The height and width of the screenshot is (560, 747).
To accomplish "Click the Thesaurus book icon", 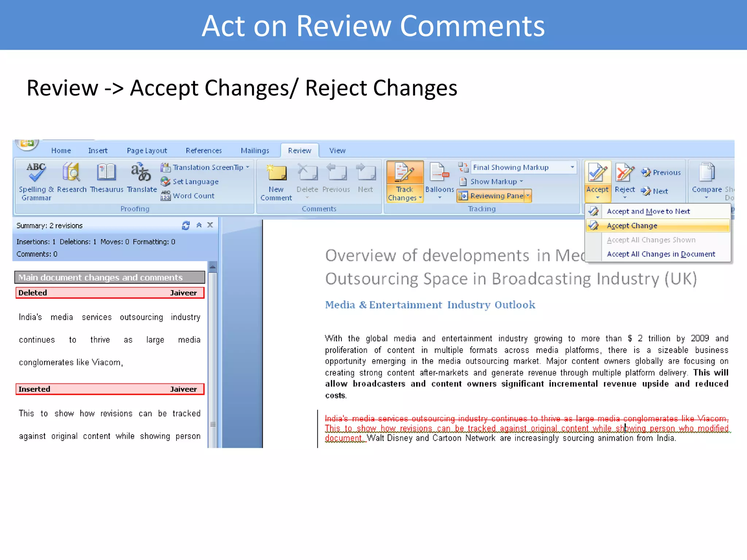I will tap(106, 172).
